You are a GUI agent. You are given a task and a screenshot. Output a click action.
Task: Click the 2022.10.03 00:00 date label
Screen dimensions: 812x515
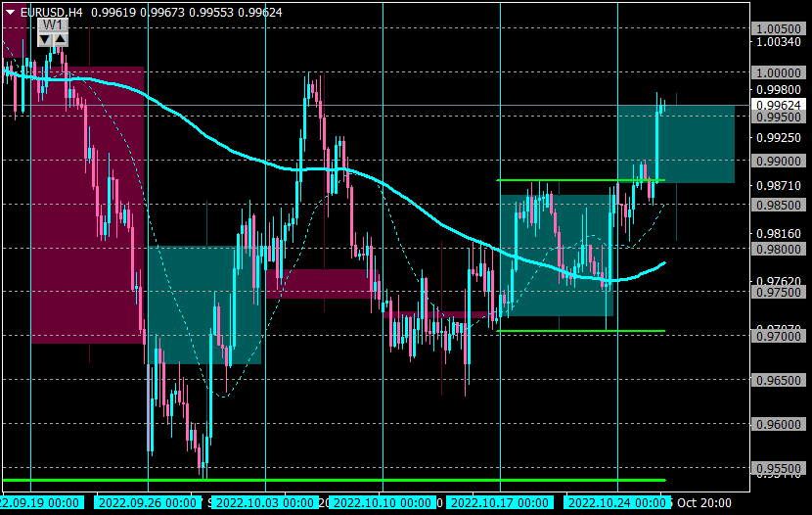click(x=264, y=502)
